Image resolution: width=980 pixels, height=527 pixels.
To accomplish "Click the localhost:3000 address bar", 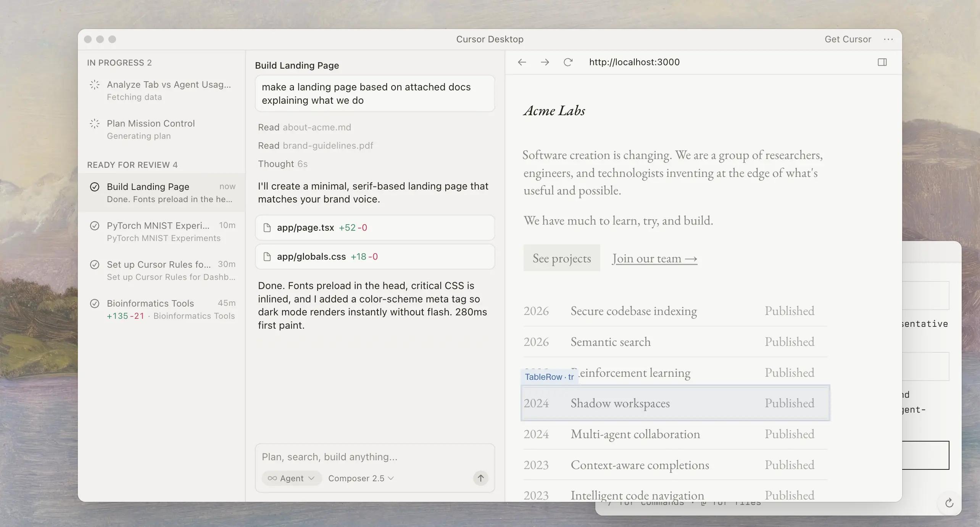I will tap(634, 62).
